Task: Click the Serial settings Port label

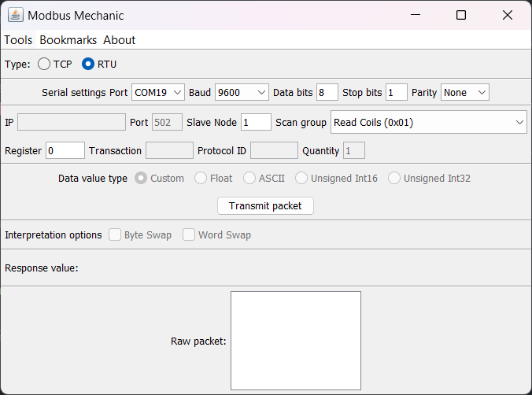Action: point(84,93)
